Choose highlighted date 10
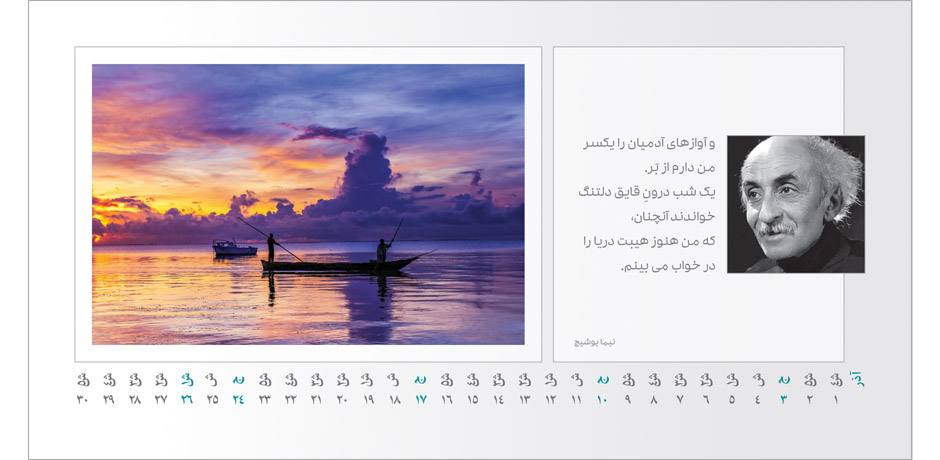Screen dimensions: 940x460 click(x=601, y=400)
